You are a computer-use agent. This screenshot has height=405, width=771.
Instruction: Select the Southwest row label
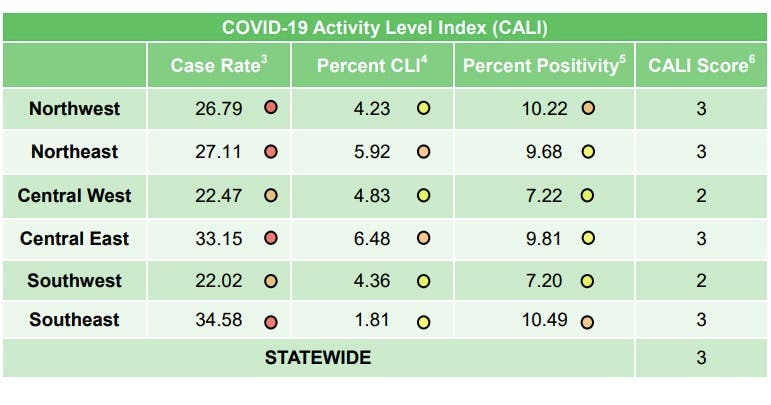[74, 281]
